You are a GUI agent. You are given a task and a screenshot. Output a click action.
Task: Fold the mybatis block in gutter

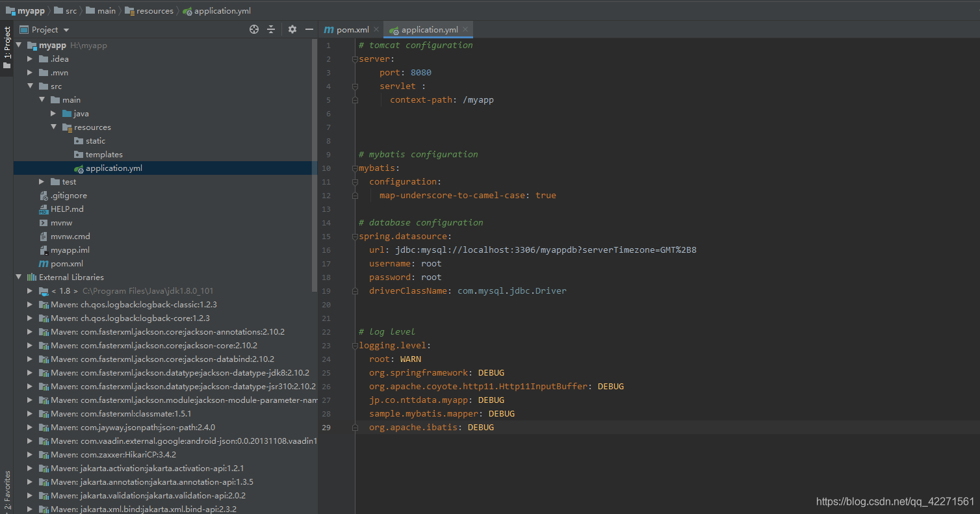click(x=355, y=168)
